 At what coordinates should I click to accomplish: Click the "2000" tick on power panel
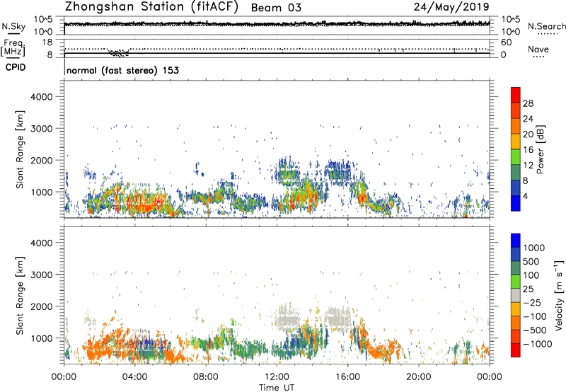click(x=41, y=160)
